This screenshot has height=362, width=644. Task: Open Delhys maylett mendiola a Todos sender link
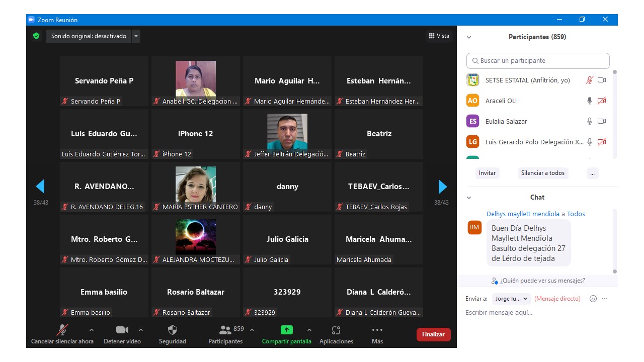pyautogui.click(x=536, y=214)
